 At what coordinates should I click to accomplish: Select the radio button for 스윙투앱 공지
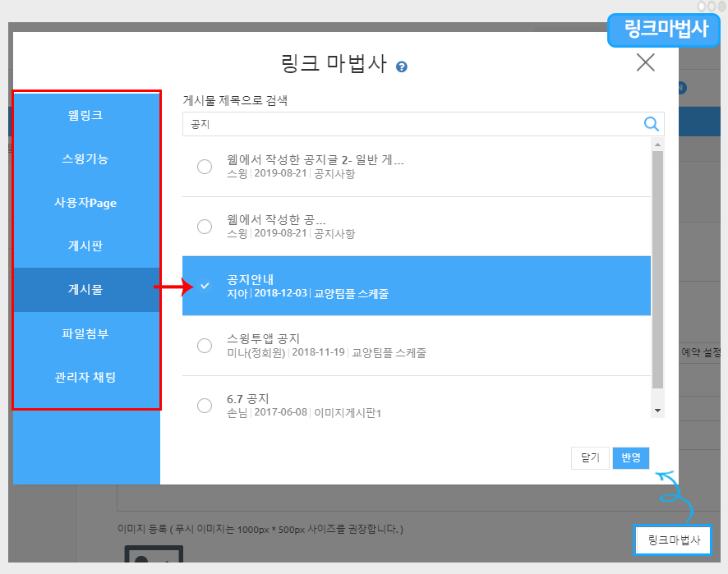[x=205, y=346]
